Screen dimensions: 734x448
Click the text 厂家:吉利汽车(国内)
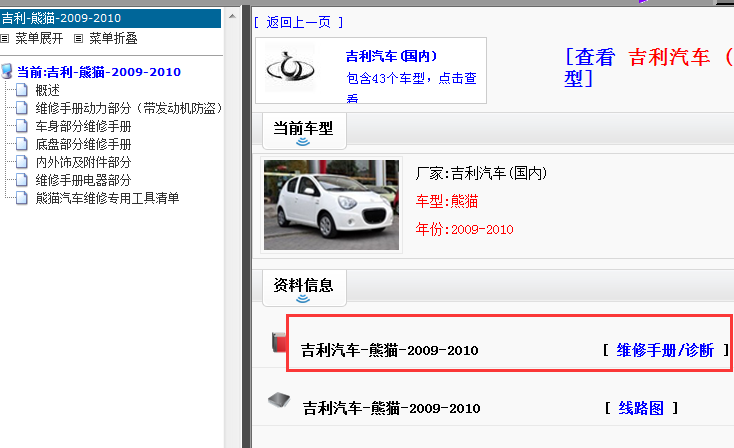481,174
